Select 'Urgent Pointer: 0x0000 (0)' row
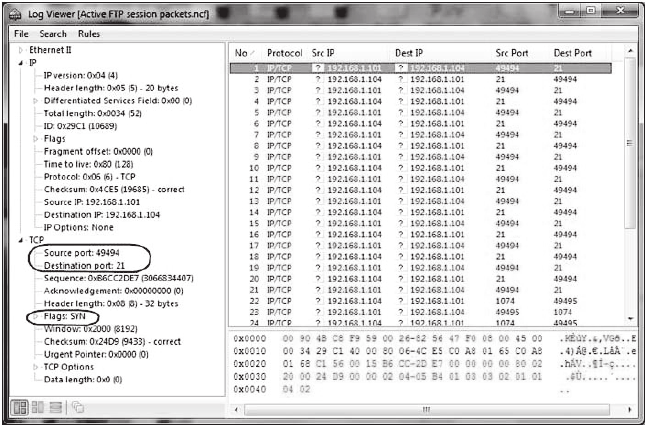Image resolution: width=646 pixels, height=425 pixels. (x=96, y=354)
